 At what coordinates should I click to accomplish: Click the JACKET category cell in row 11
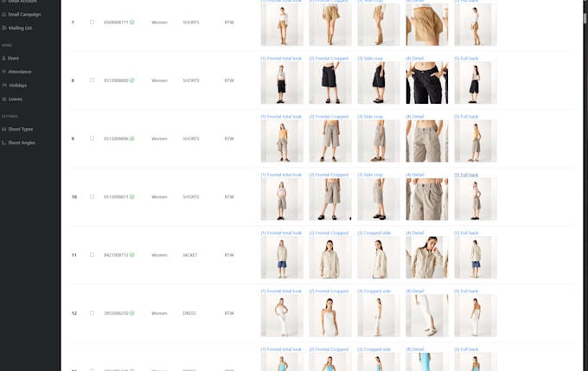189,255
